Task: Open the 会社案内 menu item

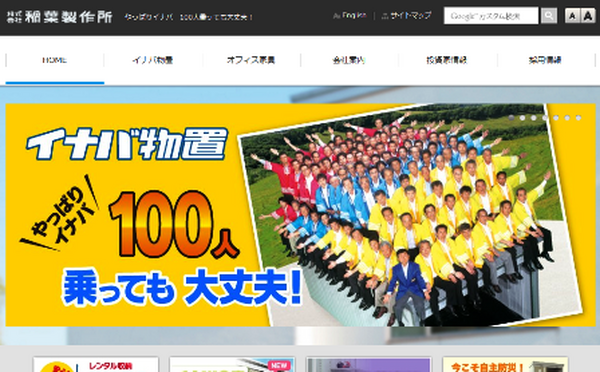Action: coord(349,60)
